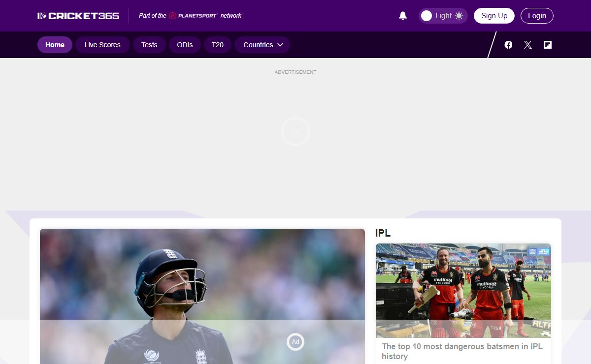This screenshot has width=591, height=364.
Task: Open the Cricket365 Flipboard page
Action: pos(548,45)
